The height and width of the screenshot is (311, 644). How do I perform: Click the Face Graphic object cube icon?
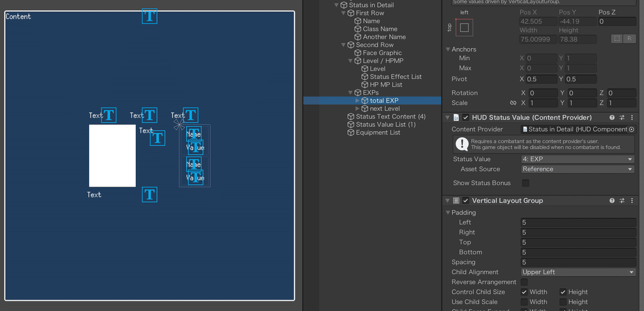358,53
